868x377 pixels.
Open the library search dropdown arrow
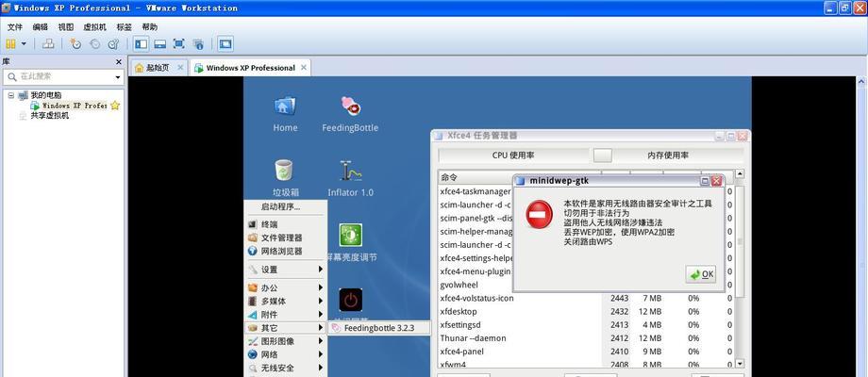click(x=118, y=77)
